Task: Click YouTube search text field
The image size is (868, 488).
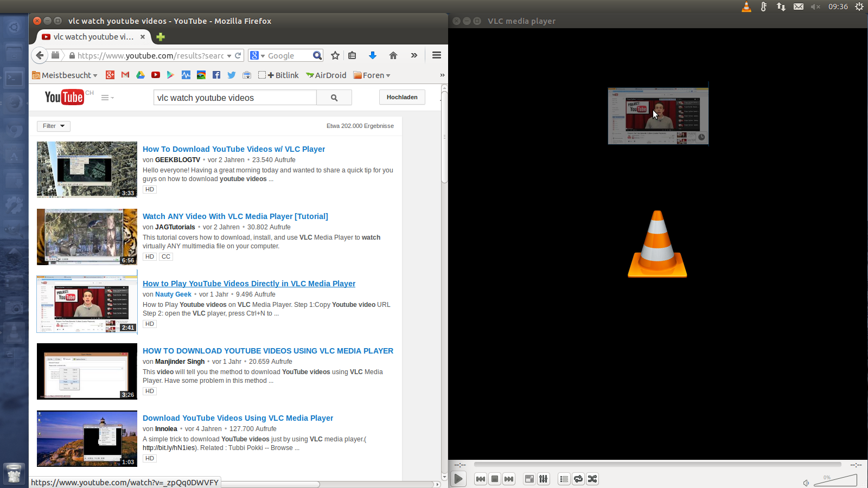Action: click(x=235, y=98)
